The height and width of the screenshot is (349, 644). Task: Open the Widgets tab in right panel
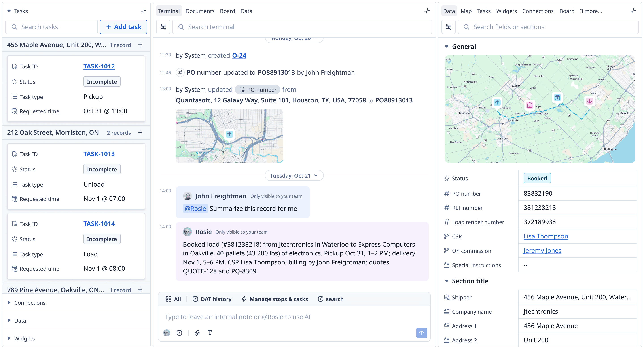pyautogui.click(x=506, y=11)
